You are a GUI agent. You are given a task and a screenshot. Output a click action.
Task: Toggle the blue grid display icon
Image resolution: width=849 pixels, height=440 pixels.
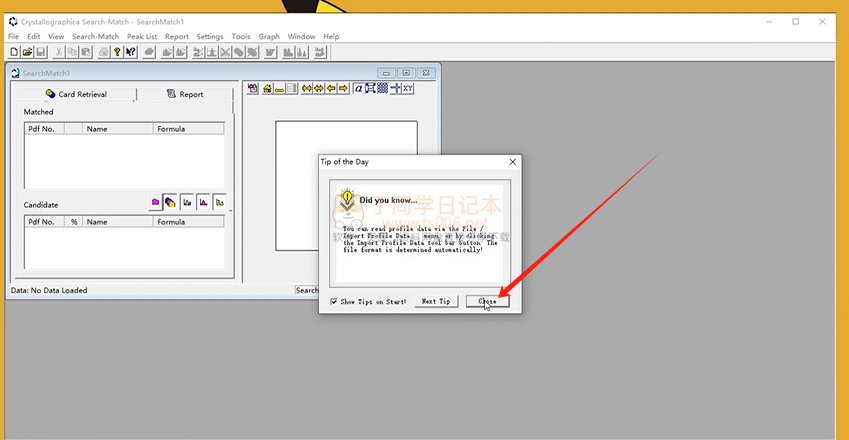382,88
